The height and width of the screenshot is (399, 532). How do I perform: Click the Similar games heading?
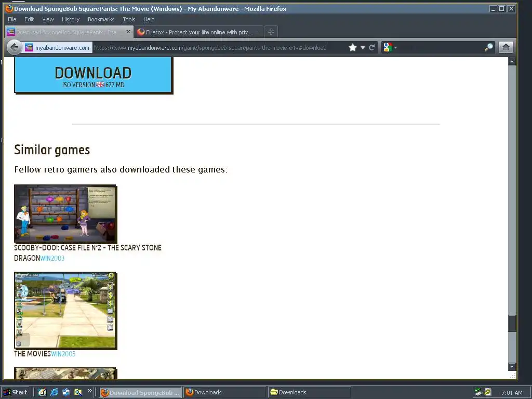click(x=52, y=150)
